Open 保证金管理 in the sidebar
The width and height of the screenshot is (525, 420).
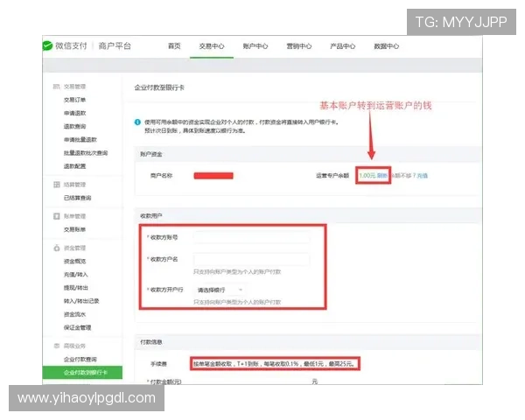tap(77, 327)
